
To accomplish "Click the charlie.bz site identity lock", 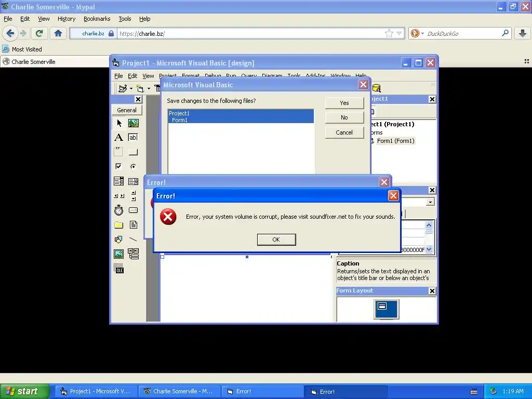I will (111, 33).
